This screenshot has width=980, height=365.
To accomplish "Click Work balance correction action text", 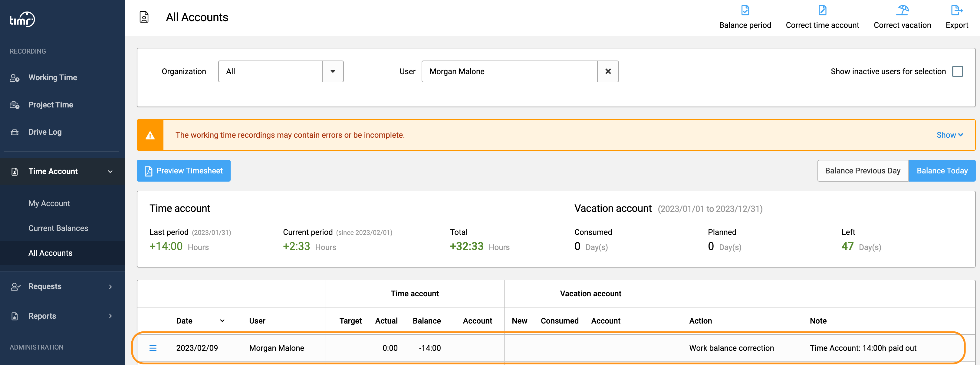I will 731,348.
